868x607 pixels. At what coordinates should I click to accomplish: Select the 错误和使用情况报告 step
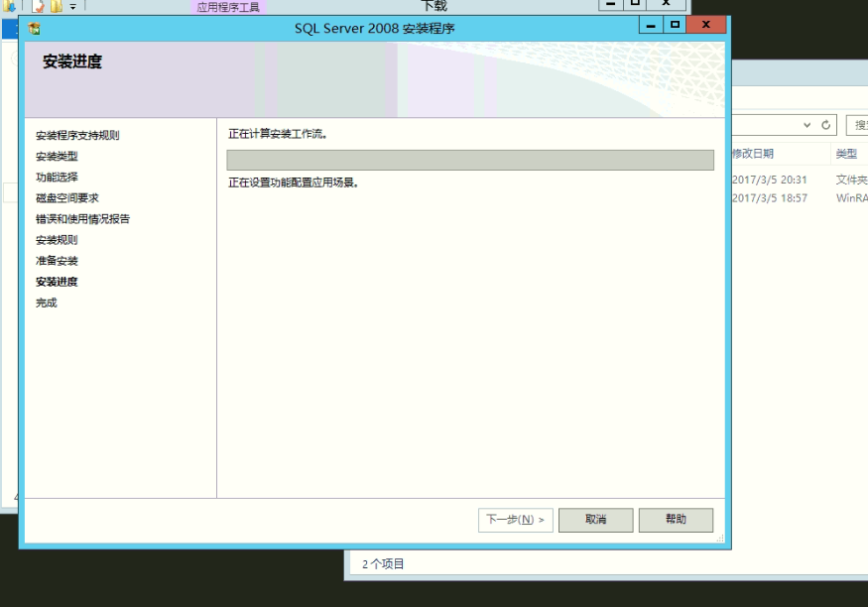pyautogui.click(x=82, y=219)
